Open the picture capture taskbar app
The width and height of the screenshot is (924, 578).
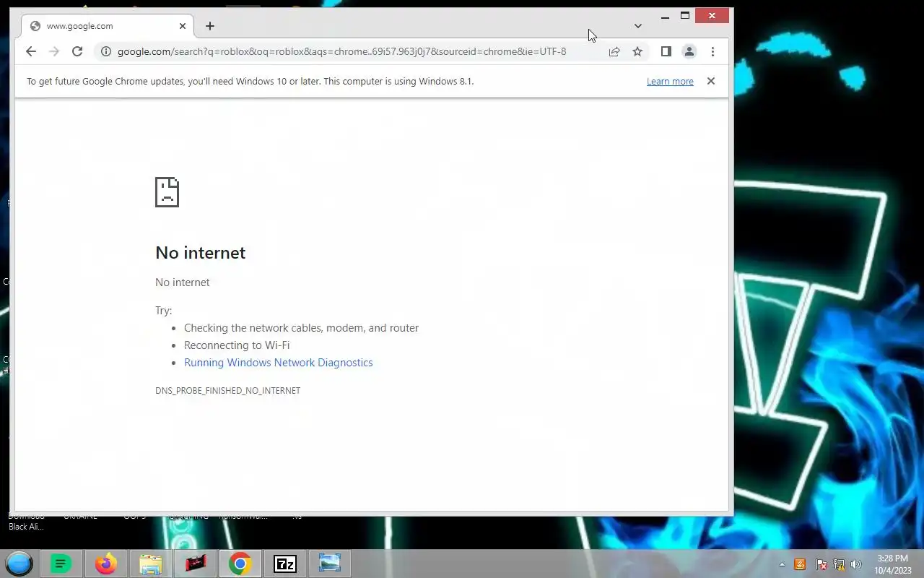pyautogui.click(x=330, y=564)
